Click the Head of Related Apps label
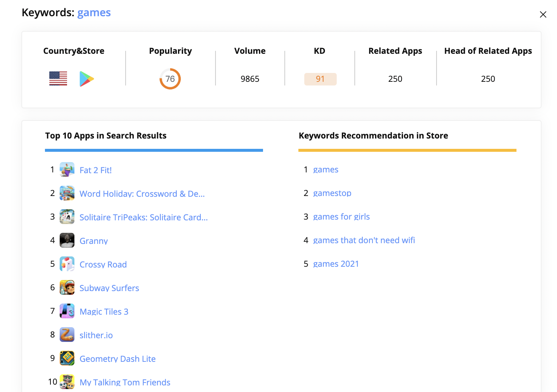557x392 pixels. click(488, 51)
